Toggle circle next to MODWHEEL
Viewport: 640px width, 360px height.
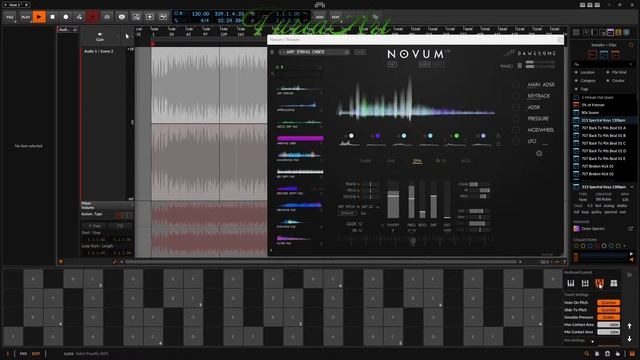pyautogui.click(x=516, y=130)
